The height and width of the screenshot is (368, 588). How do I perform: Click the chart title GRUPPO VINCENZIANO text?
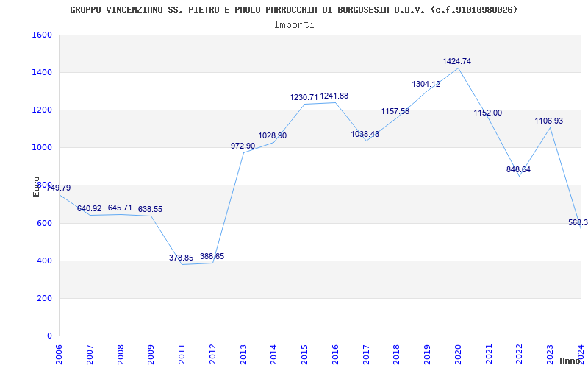(293, 10)
